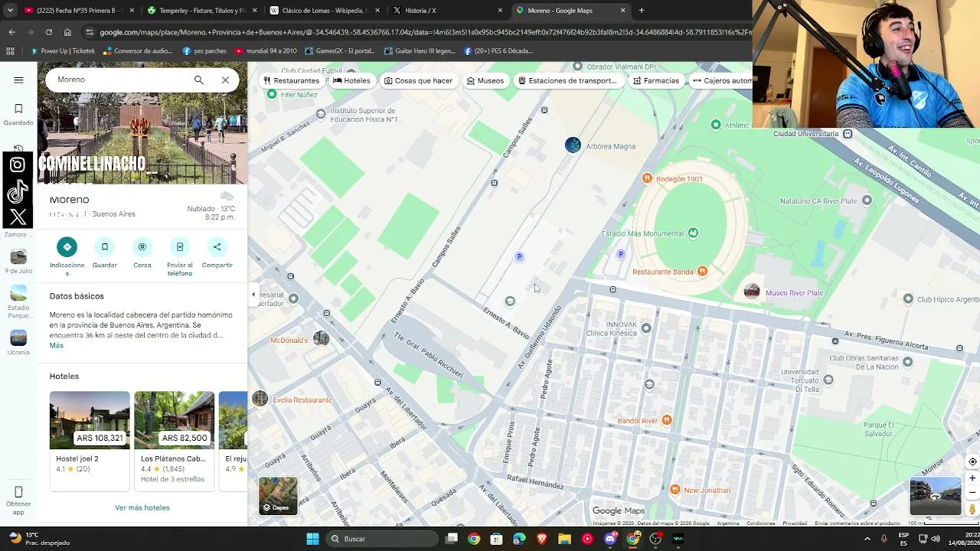Clear the Moreno search with the X
The width and height of the screenshot is (980, 551).
225,80
